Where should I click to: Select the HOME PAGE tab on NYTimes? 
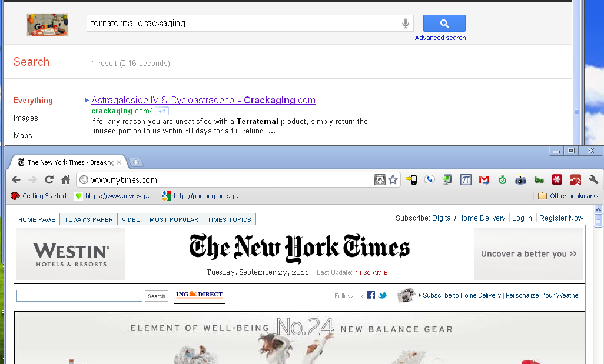[37, 219]
